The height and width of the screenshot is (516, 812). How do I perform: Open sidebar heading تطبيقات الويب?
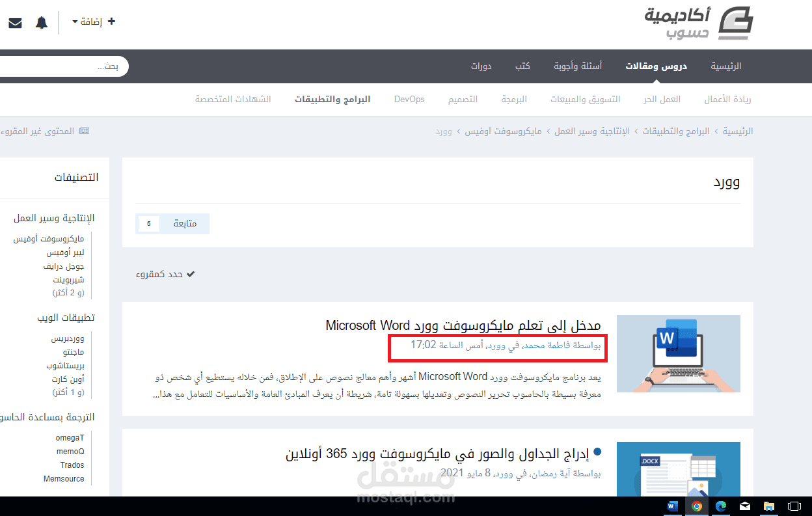click(x=66, y=318)
